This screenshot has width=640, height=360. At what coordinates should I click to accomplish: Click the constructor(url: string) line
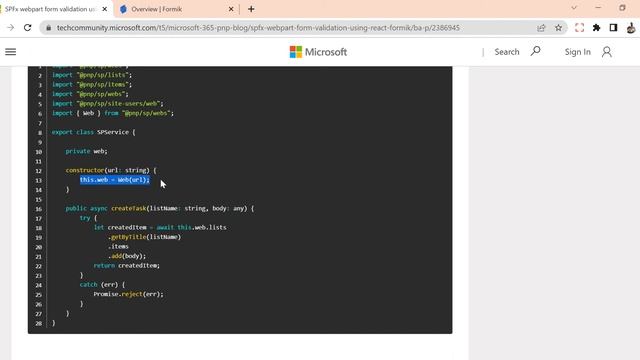coord(111,170)
